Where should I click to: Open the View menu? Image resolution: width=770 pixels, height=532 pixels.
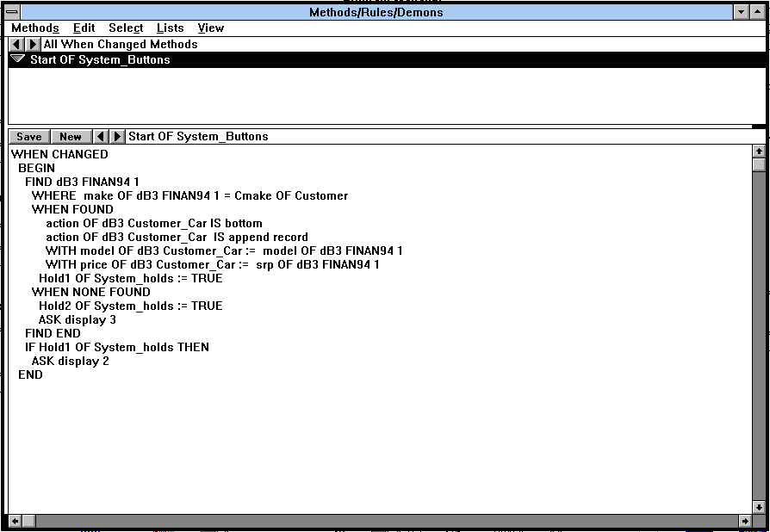click(211, 28)
